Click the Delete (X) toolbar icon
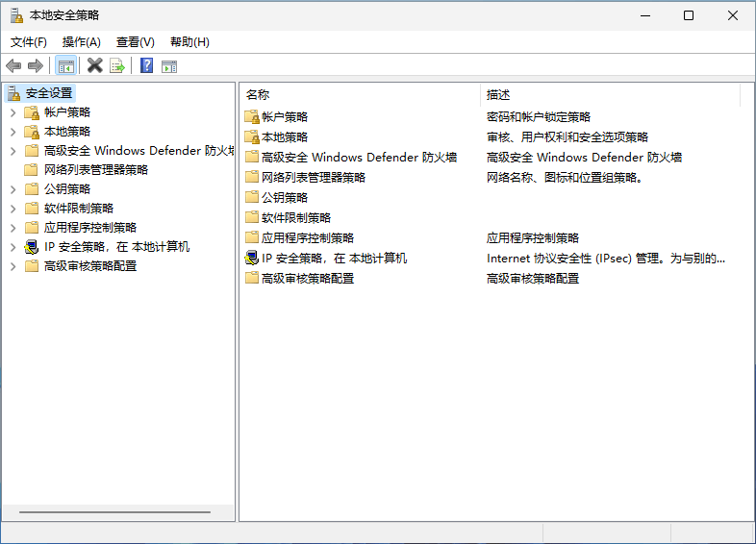The height and width of the screenshot is (544, 756). click(94, 65)
